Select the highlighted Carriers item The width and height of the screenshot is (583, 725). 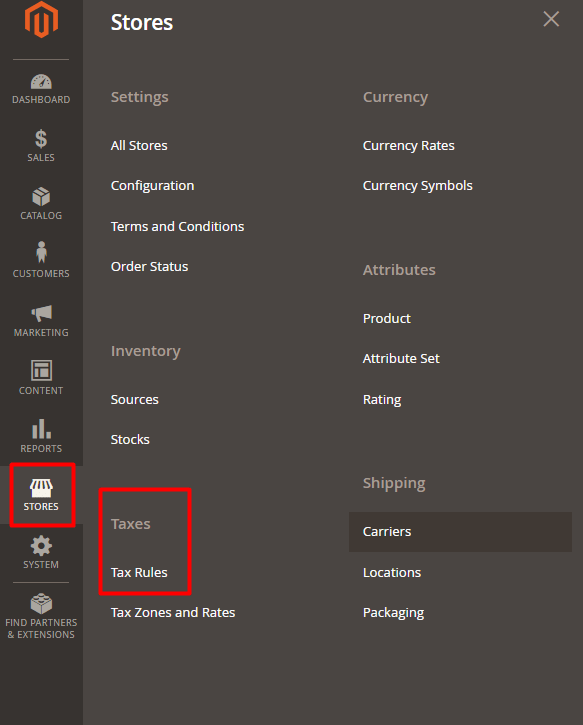(x=460, y=532)
